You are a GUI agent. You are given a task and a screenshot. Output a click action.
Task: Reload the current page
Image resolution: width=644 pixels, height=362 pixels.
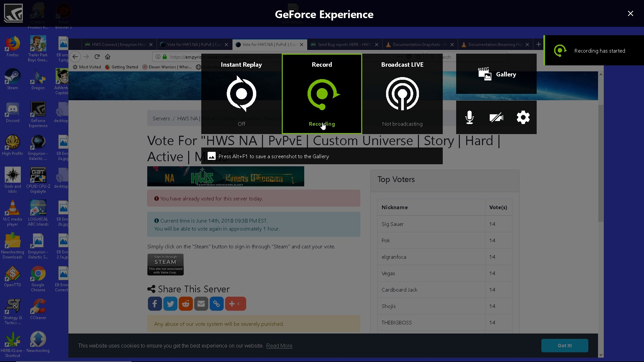(x=97, y=57)
